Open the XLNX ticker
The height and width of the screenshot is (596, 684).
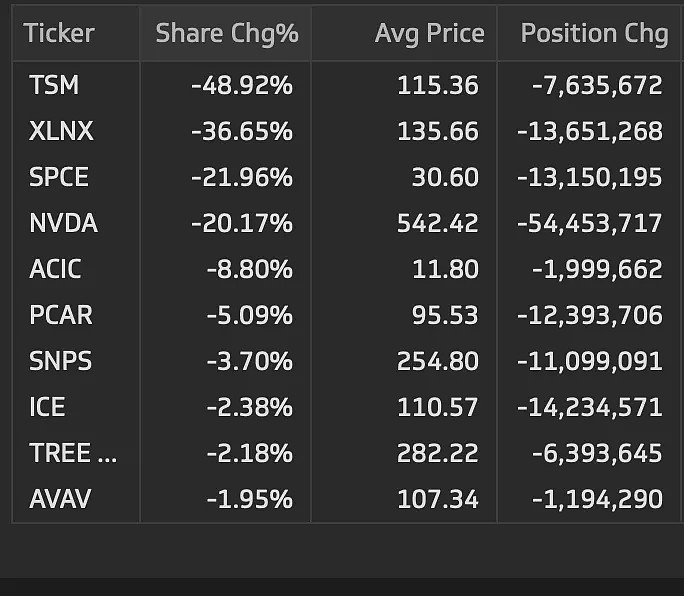point(61,131)
